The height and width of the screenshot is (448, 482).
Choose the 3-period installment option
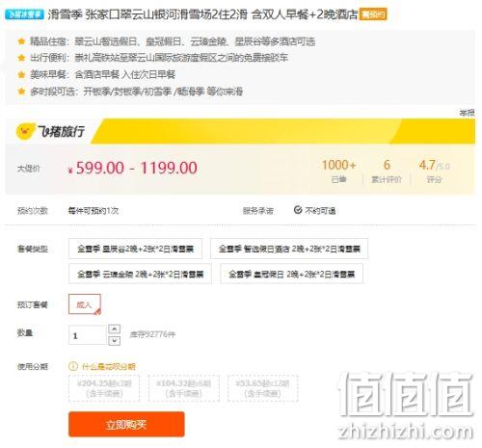[104, 388]
